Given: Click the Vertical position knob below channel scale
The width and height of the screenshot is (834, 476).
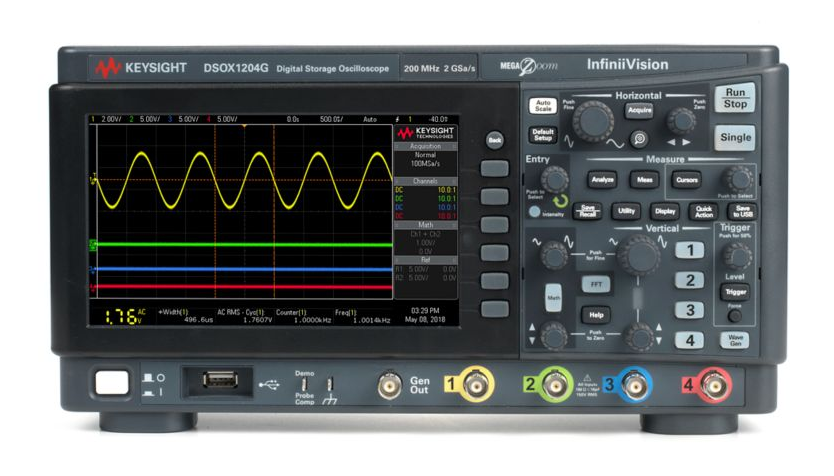Looking at the screenshot, I should [639, 336].
